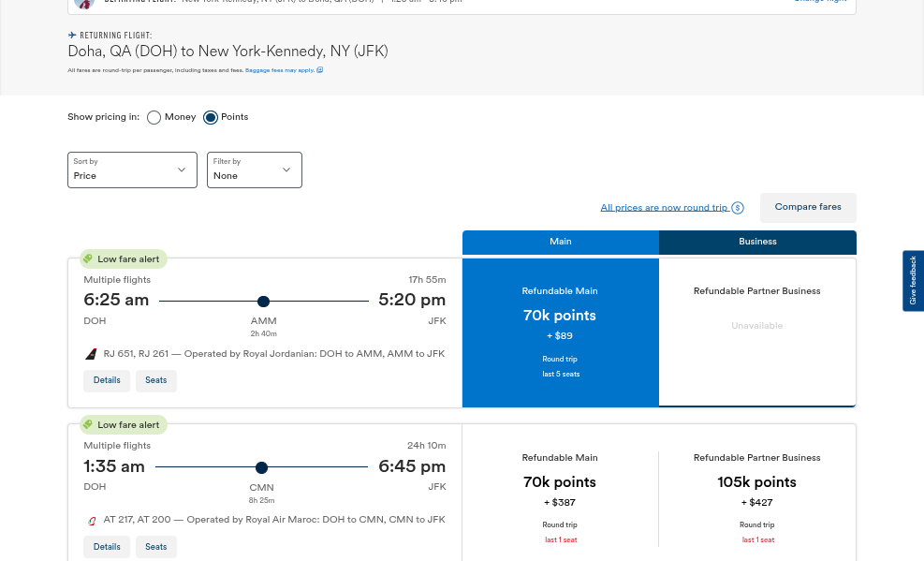Open Seats for Royal Jordanian flight
This screenshot has height=561, width=924.
[156, 380]
